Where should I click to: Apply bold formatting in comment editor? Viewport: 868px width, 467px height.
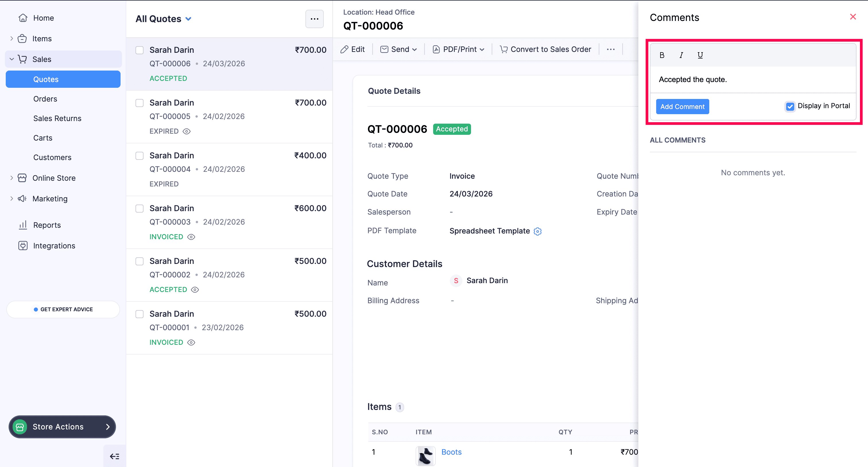click(662, 55)
